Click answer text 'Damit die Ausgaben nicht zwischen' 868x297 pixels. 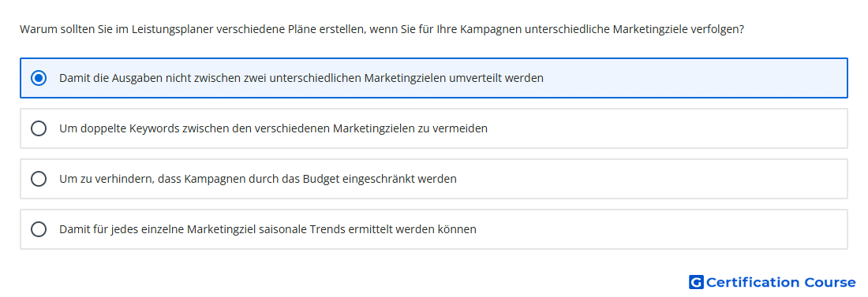pyautogui.click(x=301, y=78)
